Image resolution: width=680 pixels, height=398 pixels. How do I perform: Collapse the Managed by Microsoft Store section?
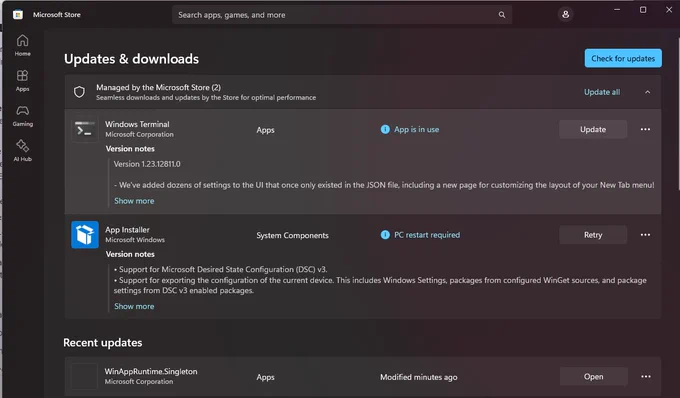pyautogui.click(x=647, y=92)
